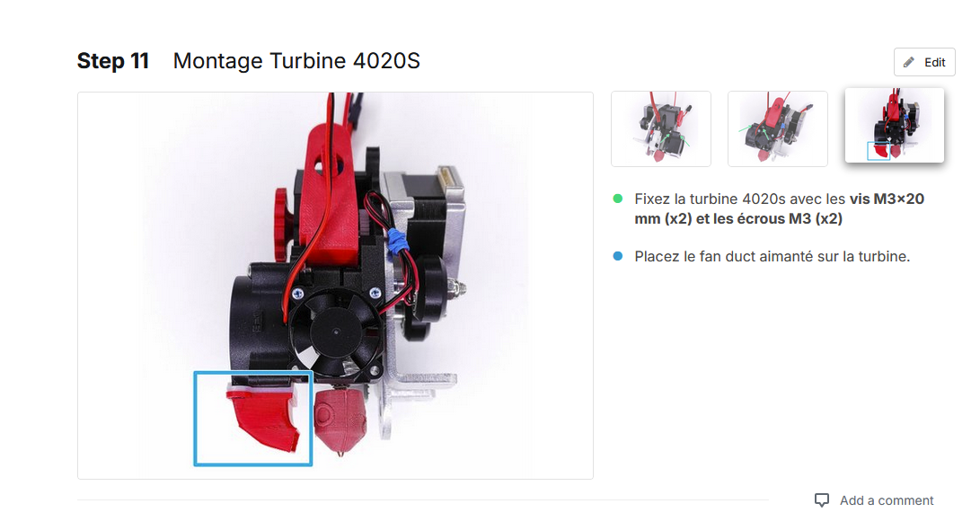Click the pencil icon in Edit button
The height and width of the screenshot is (530, 980).
(x=909, y=62)
